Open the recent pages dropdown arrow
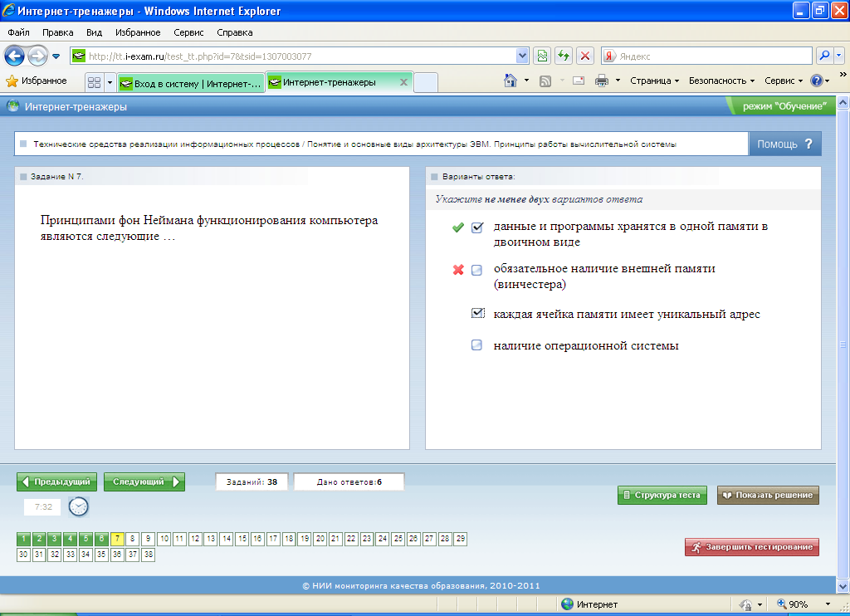The width and height of the screenshot is (850, 616). [56, 56]
